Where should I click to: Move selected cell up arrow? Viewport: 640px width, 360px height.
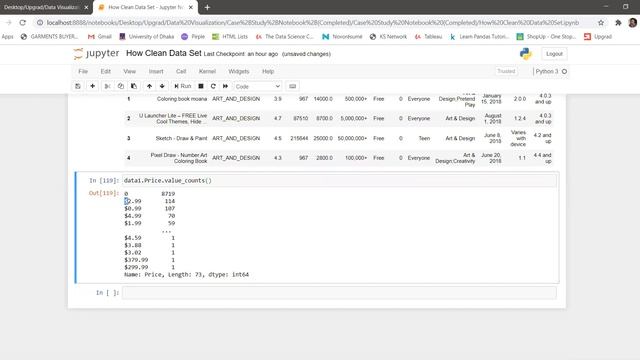149,86
